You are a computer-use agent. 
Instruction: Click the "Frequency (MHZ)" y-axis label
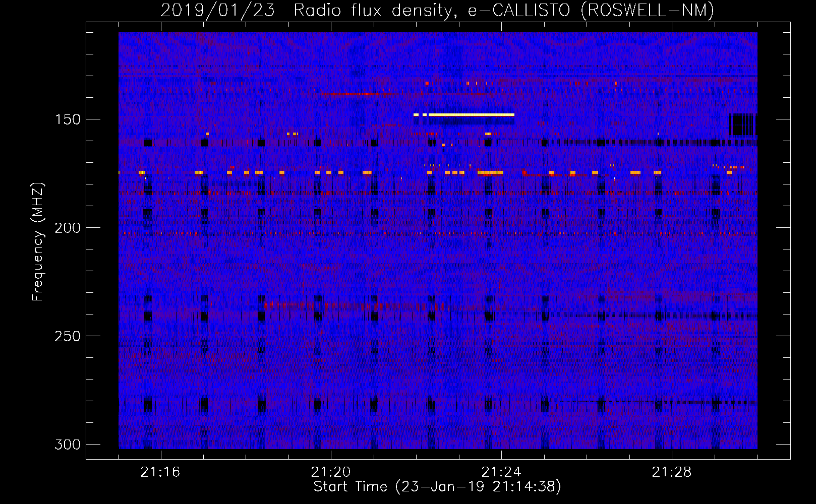(x=38, y=241)
